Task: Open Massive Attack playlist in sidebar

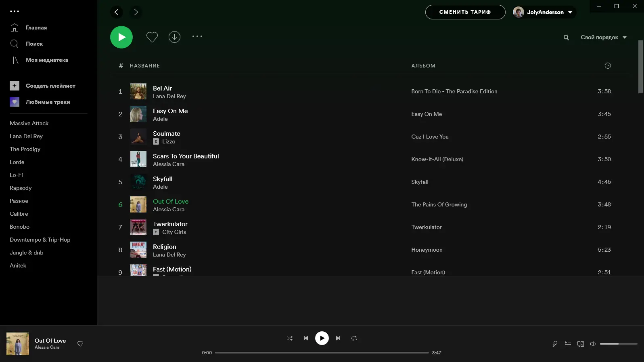Action: click(29, 123)
